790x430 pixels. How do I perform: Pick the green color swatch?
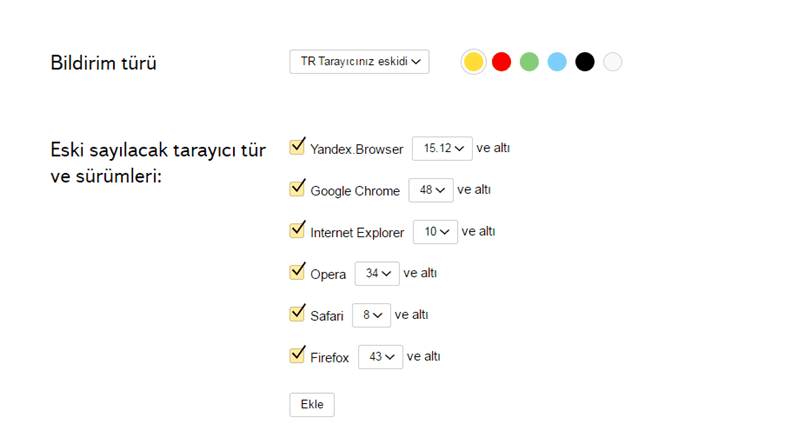530,62
